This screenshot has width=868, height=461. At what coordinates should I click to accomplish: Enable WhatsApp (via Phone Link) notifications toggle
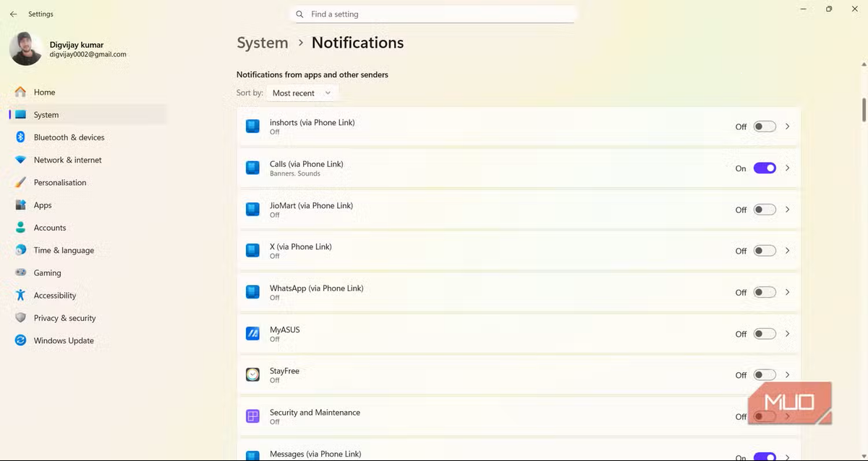[x=765, y=293]
